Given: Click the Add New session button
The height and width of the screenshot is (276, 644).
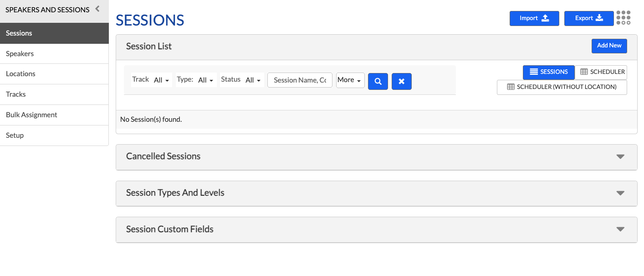Looking at the screenshot, I should tap(609, 46).
